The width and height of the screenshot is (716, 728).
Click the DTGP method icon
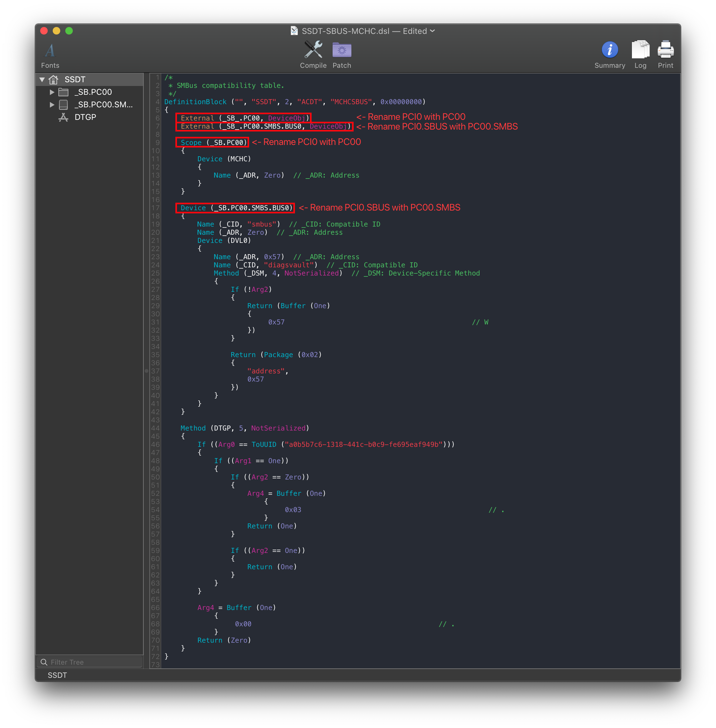[x=63, y=117]
